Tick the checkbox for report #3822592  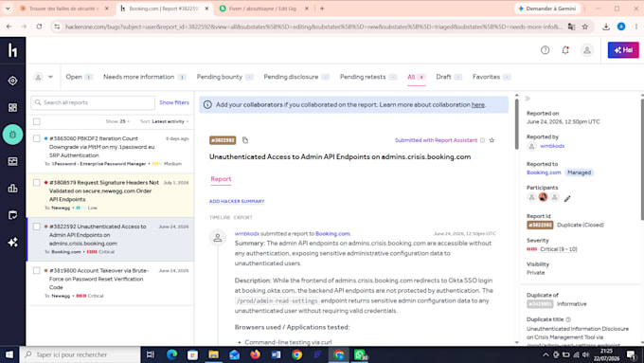pyautogui.click(x=37, y=227)
